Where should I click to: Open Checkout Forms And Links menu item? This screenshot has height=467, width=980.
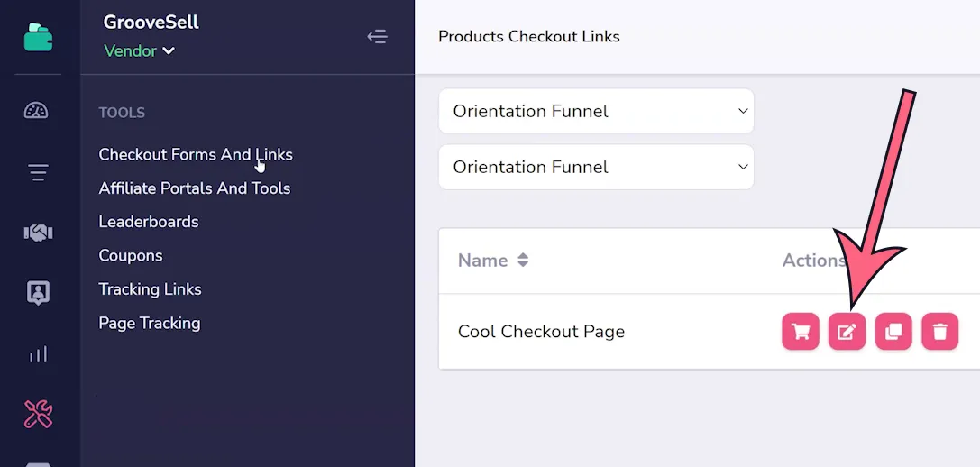coord(196,154)
